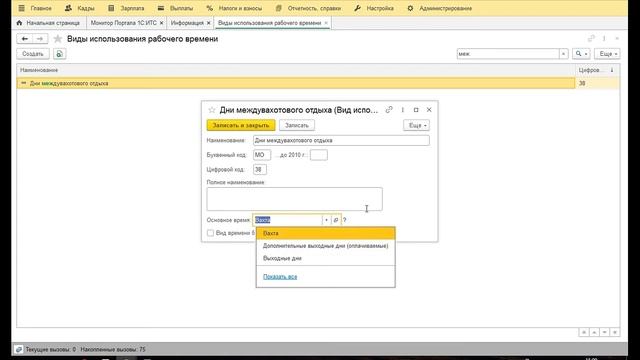Image resolution: width=640 pixels, height=360 pixels.
Task: Move down one row with list navigation arrow
Action: click(x=604, y=332)
